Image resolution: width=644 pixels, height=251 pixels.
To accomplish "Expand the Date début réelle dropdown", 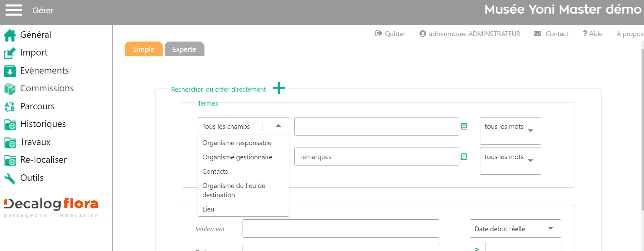I will (515, 229).
